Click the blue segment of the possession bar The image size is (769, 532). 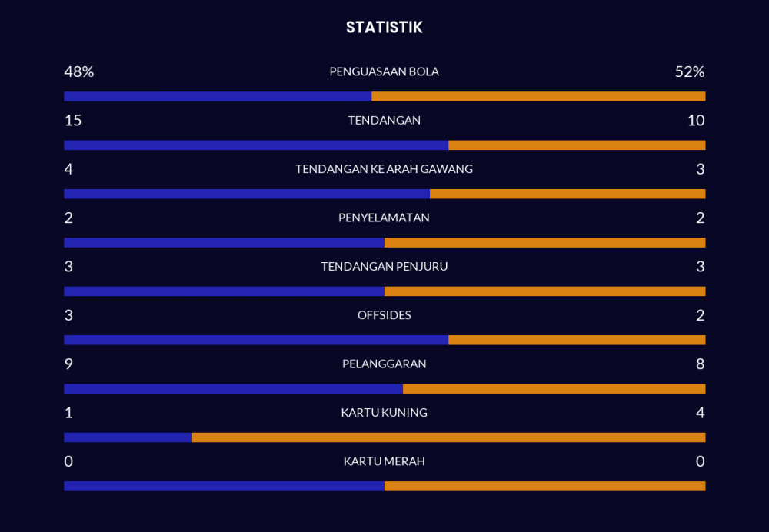click(x=218, y=97)
